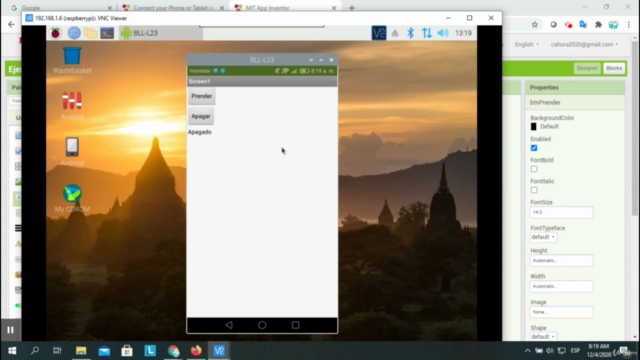Bookmark the page with the star icon

535,25
